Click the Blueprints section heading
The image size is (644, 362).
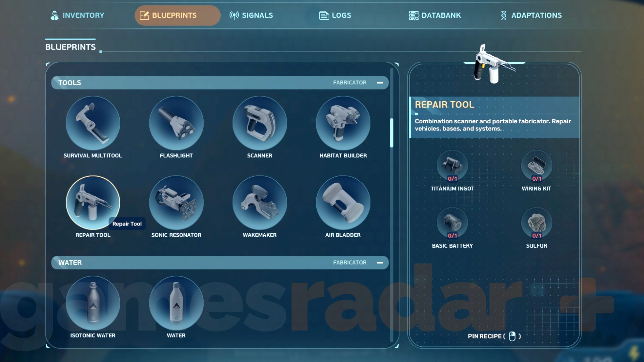coord(70,47)
